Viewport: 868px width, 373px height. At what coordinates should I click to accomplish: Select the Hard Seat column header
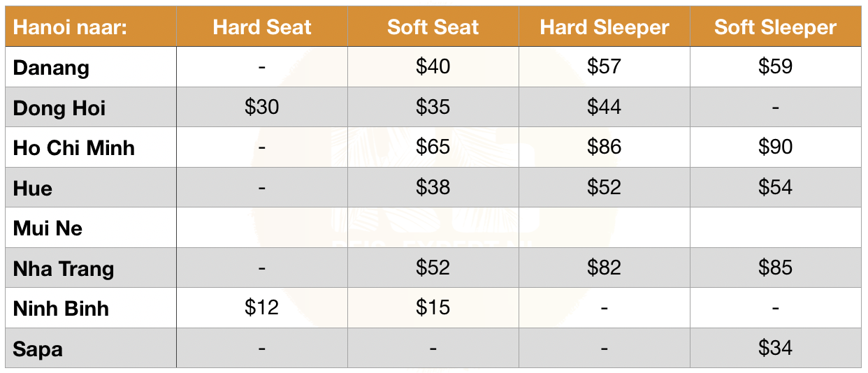(262, 27)
